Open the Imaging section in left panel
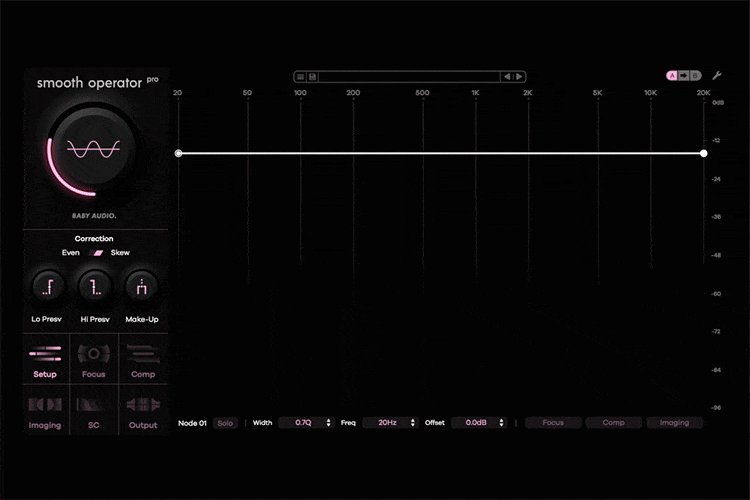The image size is (750, 500). pos(45,411)
